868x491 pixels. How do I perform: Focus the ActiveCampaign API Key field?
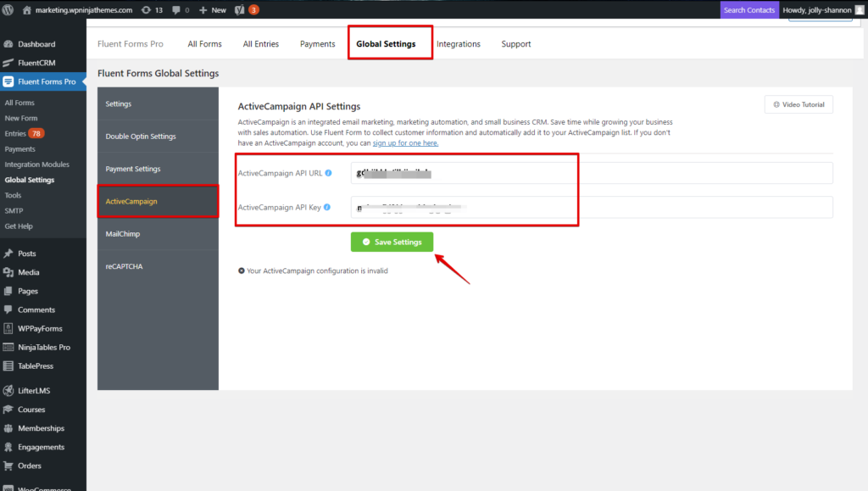592,208
